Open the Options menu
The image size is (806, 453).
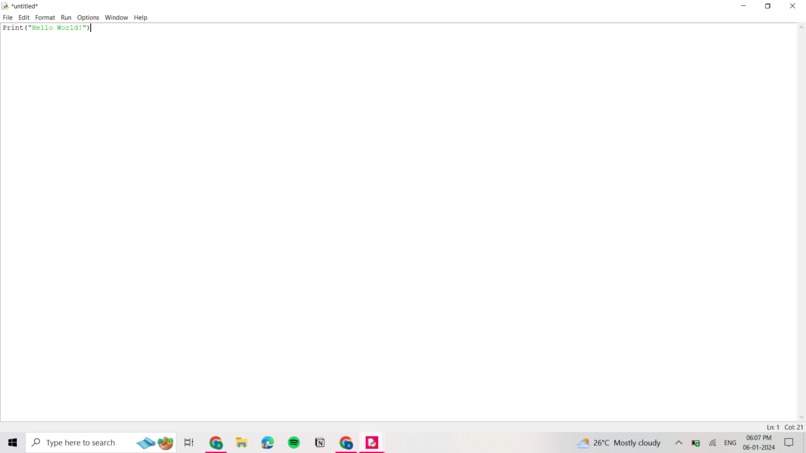coord(88,17)
